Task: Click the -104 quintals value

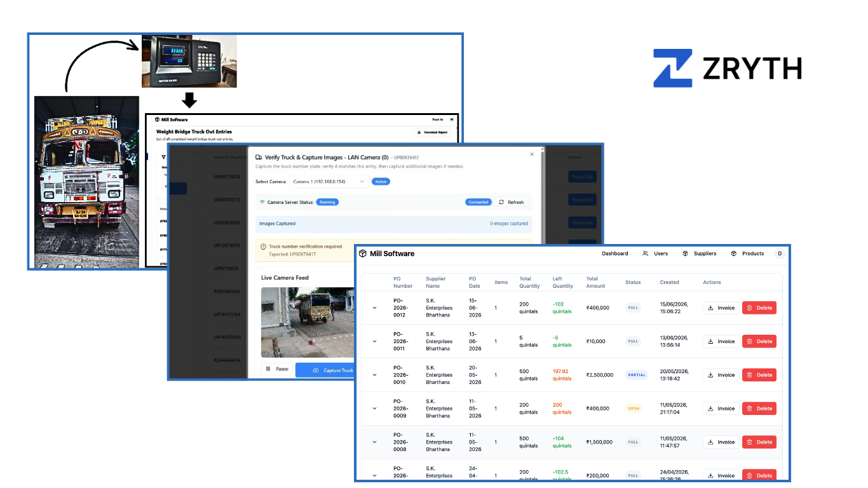Action: pos(562,442)
